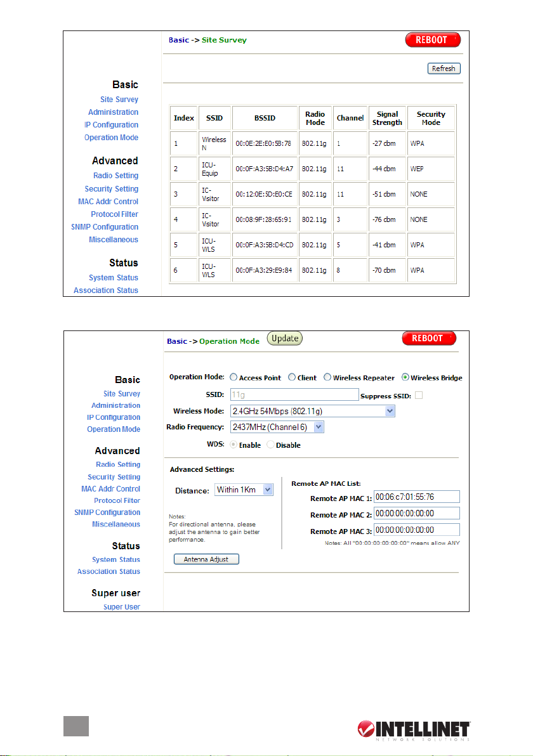Open SNMP Configuration in the lower sidebar
Viewport: 533px width, 756px height.
pyautogui.click(x=108, y=512)
